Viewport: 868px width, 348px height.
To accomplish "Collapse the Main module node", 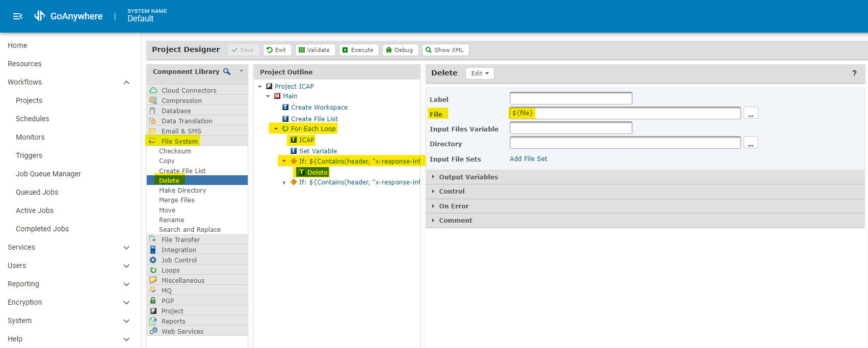I will pyautogui.click(x=268, y=96).
